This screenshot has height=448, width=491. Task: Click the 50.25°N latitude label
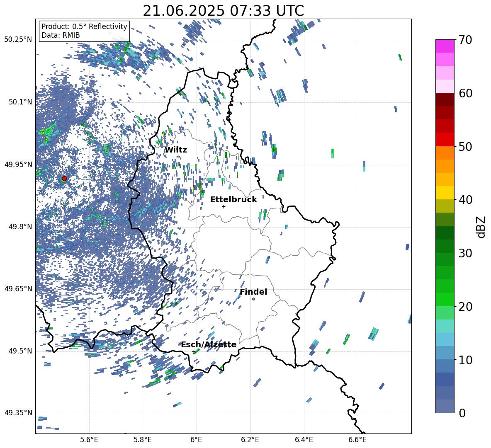click(18, 40)
